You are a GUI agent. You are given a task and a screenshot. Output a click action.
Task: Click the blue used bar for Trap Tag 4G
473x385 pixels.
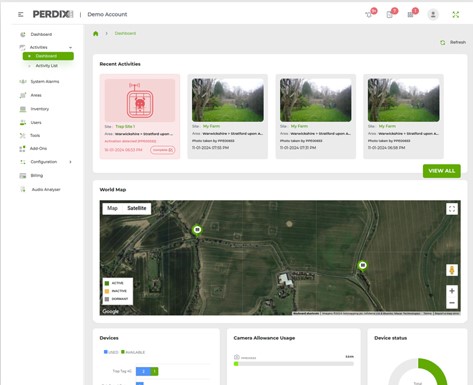coord(143,371)
